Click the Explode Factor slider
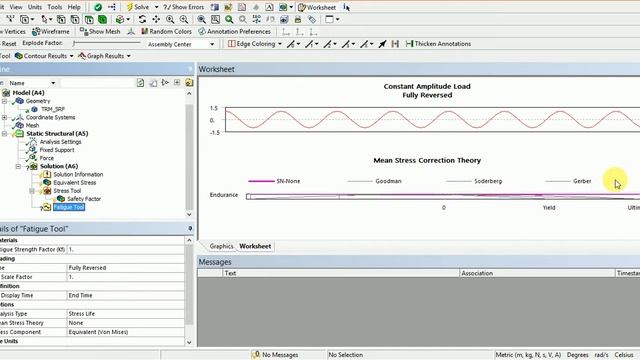The width and height of the screenshot is (640, 360). pos(107,43)
